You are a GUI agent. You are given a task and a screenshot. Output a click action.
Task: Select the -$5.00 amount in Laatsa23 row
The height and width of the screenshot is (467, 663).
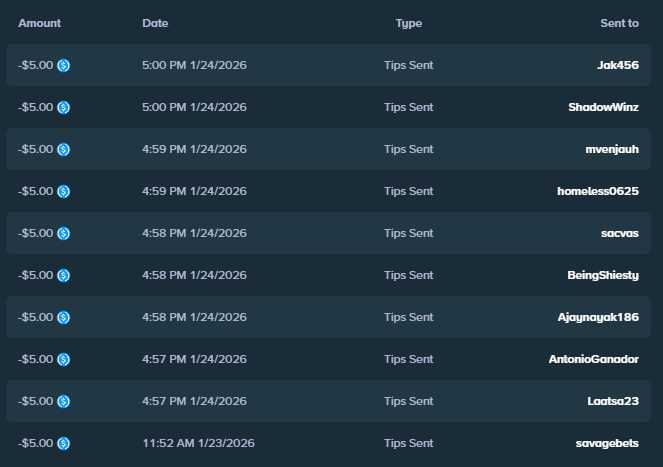click(x=36, y=401)
